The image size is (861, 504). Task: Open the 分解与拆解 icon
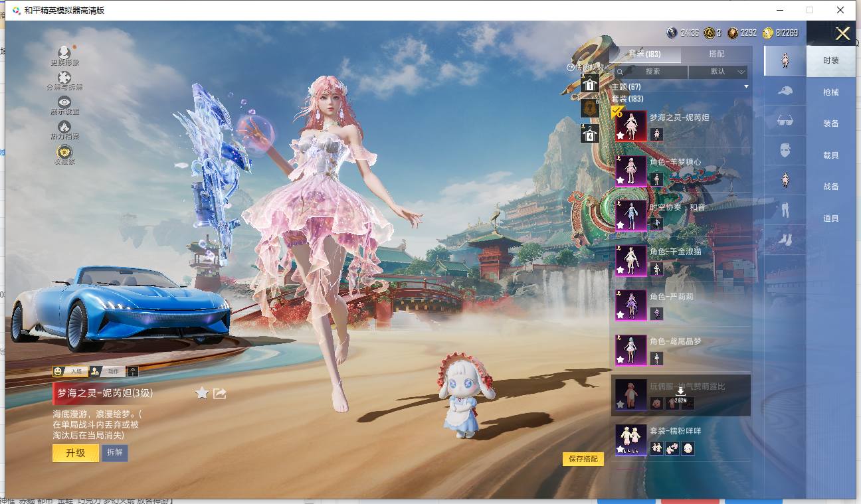[x=64, y=78]
